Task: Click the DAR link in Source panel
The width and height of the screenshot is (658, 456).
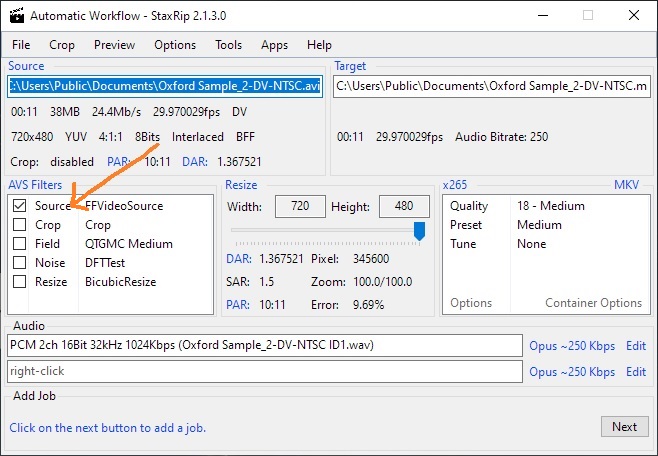Action: click(195, 162)
